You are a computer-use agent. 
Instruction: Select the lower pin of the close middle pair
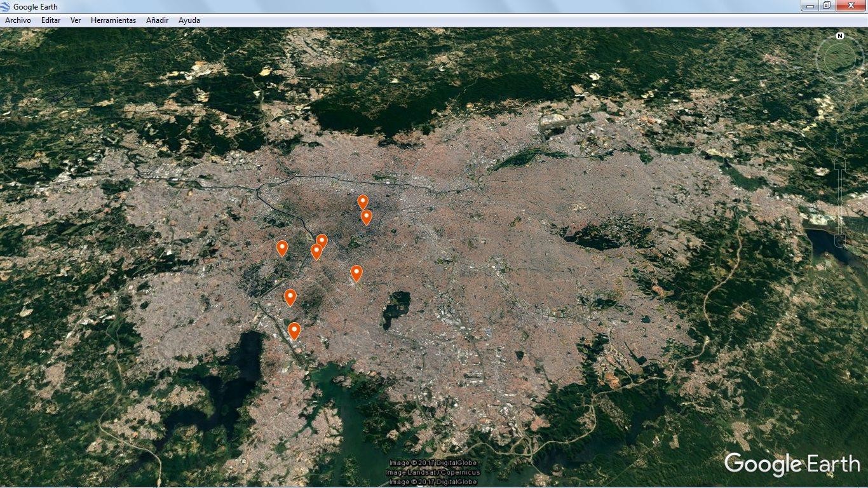[x=316, y=252]
